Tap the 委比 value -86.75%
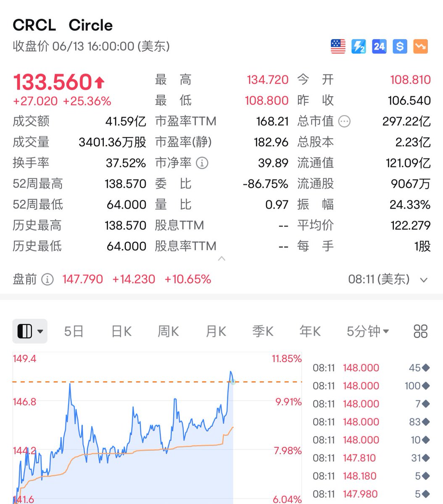 [x=266, y=184]
